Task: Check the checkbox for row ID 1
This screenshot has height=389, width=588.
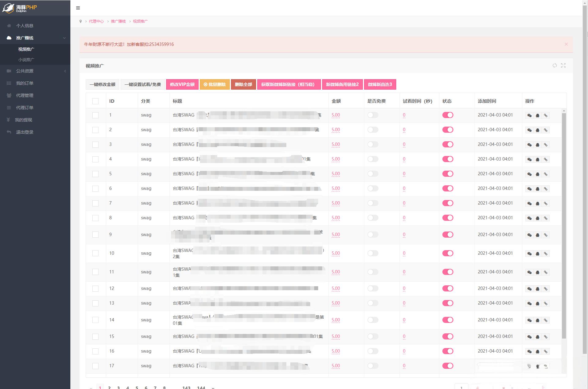Action: (x=95, y=115)
